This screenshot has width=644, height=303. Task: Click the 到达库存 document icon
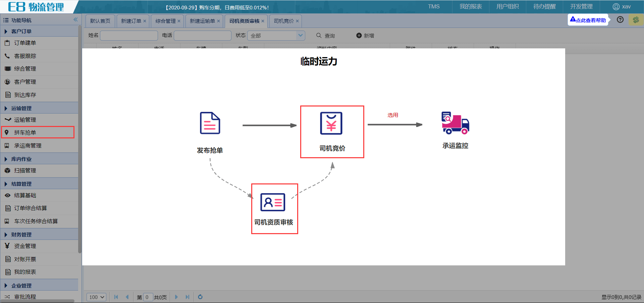pyautogui.click(x=7, y=95)
